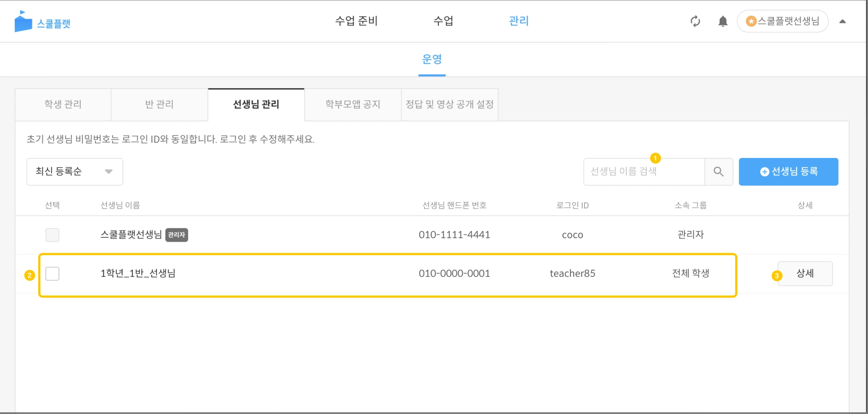The image size is (868, 414).
Task: Open the 스쿨플랫선생님 account menu
Action: coord(788,21)
